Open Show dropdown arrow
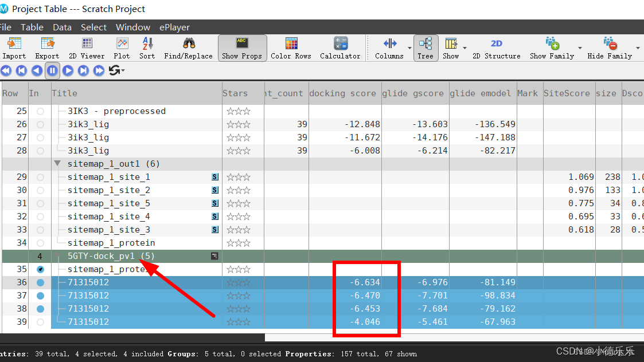The height and width of the screenshot is (362, 644). pyautogui.click(x=465, y=48)
